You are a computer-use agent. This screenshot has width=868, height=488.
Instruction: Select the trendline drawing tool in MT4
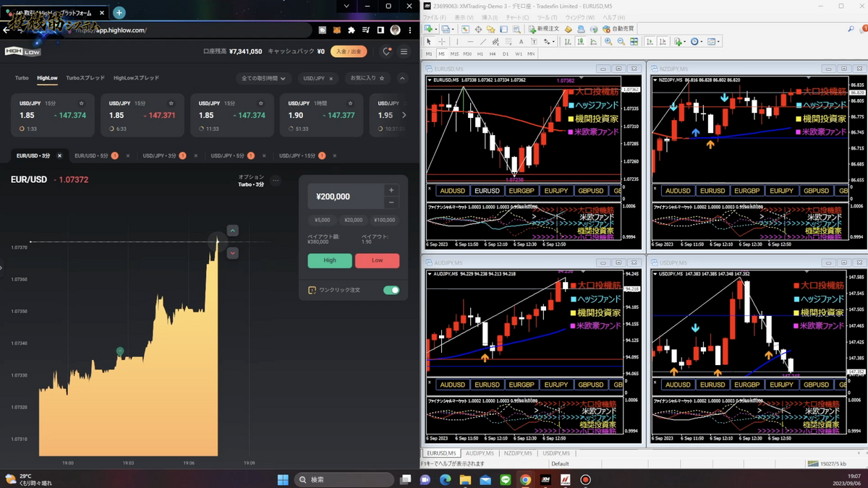pos(484,42)
